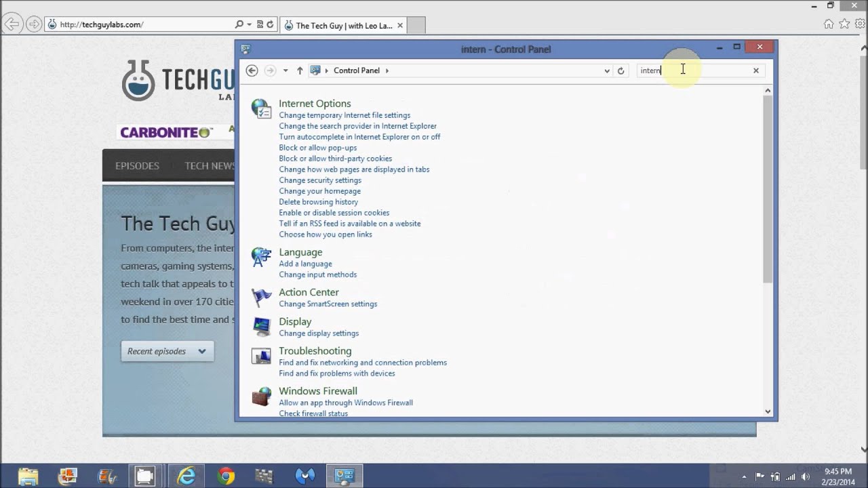
Task: Show hidden tray icons arrow
Action: [x=744, y=476]
